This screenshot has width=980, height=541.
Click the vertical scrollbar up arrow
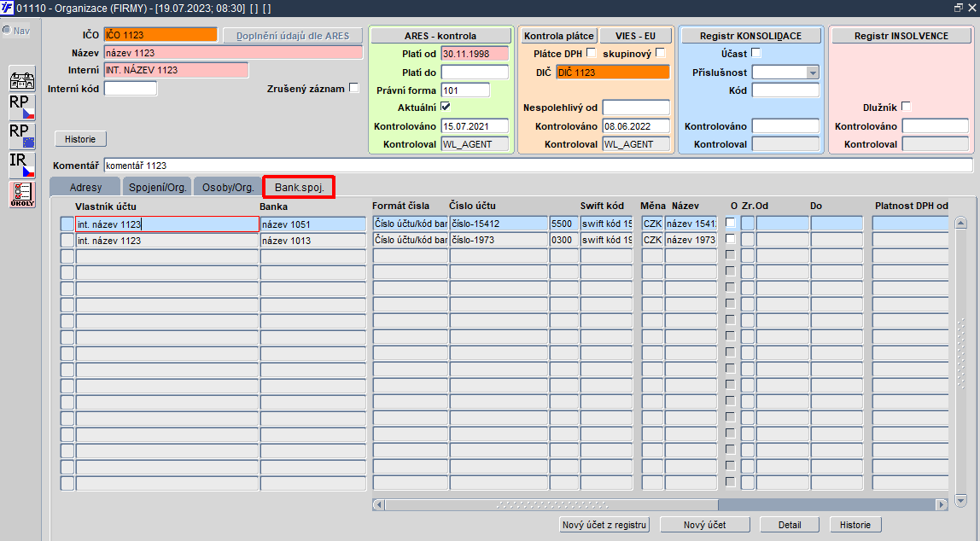(961, 223)
